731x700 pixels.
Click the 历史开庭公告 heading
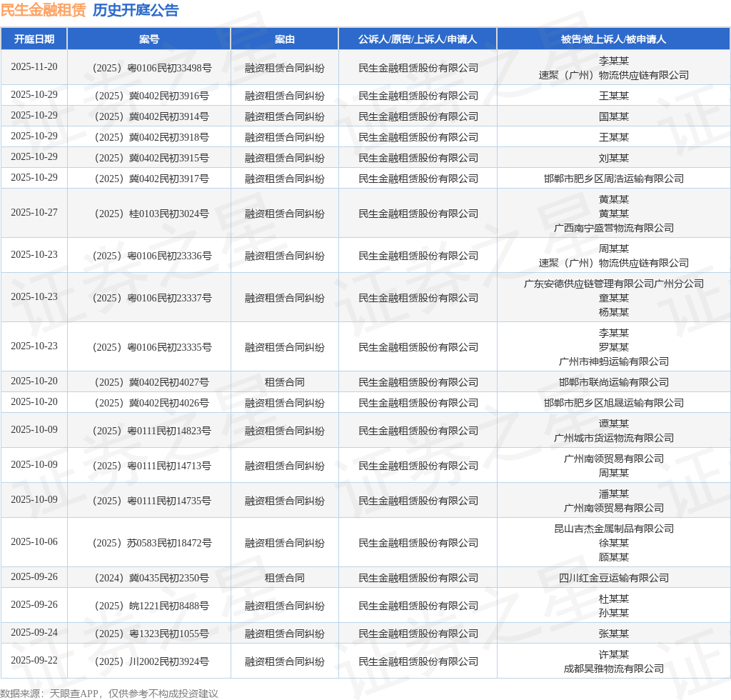tap(136, 10)
